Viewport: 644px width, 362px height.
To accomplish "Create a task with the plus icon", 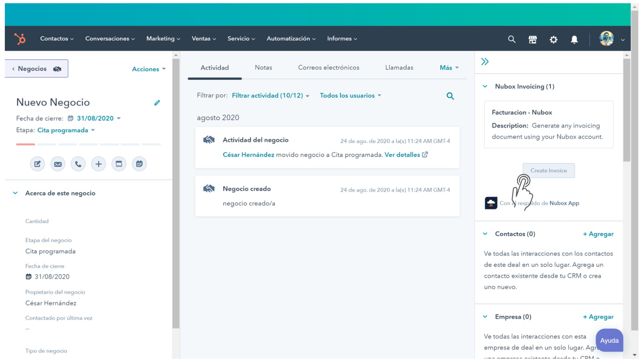I will [98, 164].
